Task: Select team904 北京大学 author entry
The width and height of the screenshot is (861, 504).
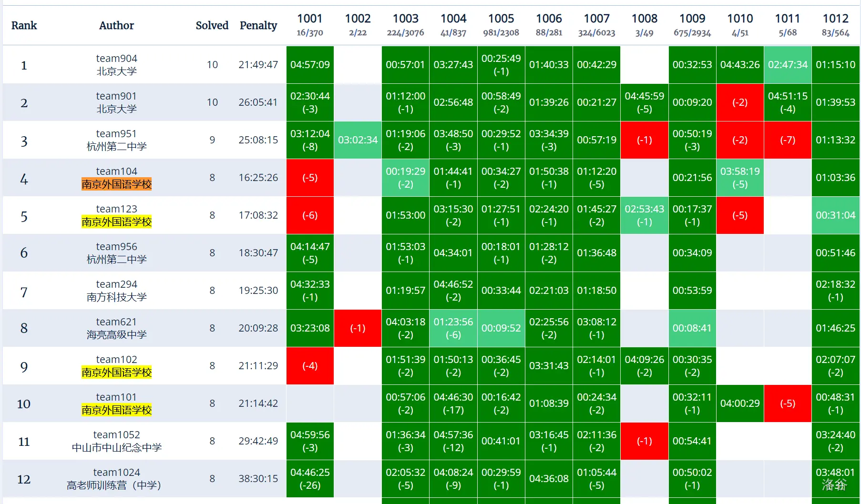Action: pyautogui.click(x=116, y=65)
